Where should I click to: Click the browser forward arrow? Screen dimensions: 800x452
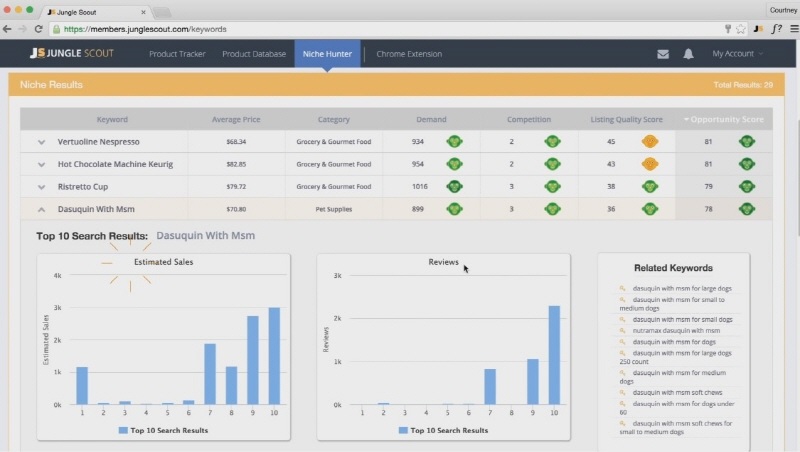22,29
